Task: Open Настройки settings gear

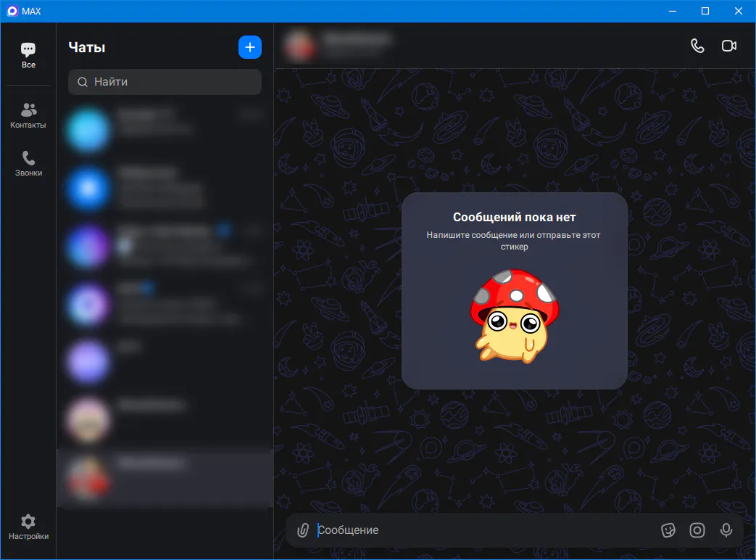Action: click(28, 527)
